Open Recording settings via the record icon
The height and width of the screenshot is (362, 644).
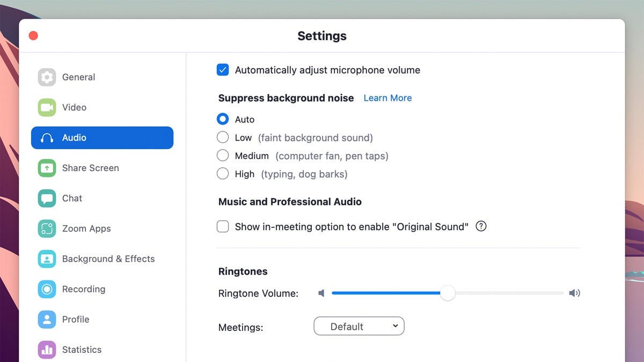coord(47,289)
